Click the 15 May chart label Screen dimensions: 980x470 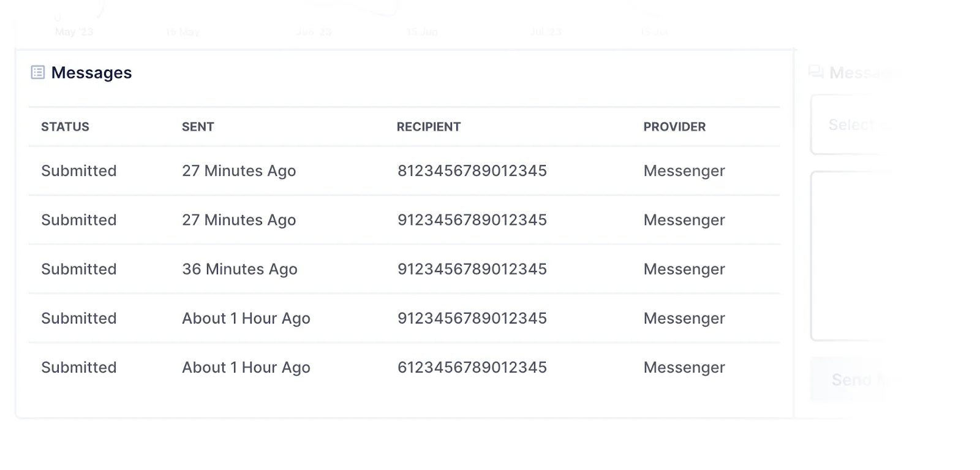click(182, 32)
